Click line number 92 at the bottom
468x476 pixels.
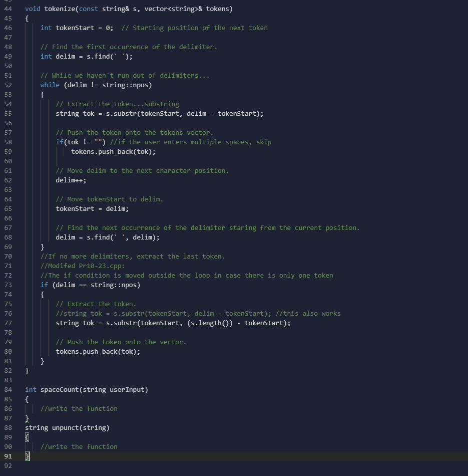click(x=8, y=466)
